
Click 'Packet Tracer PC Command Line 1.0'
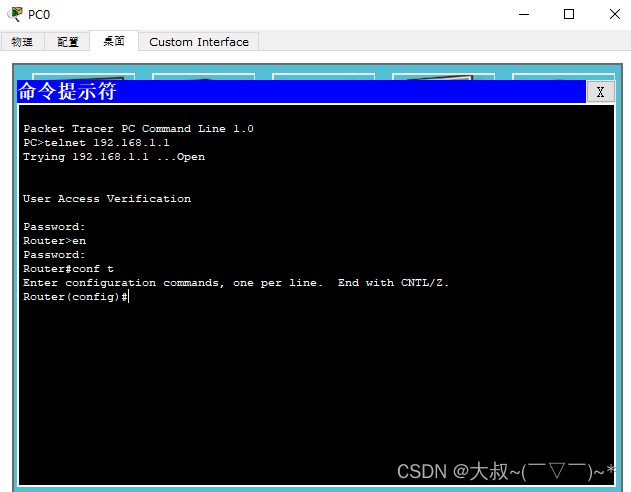pos(138,129)
